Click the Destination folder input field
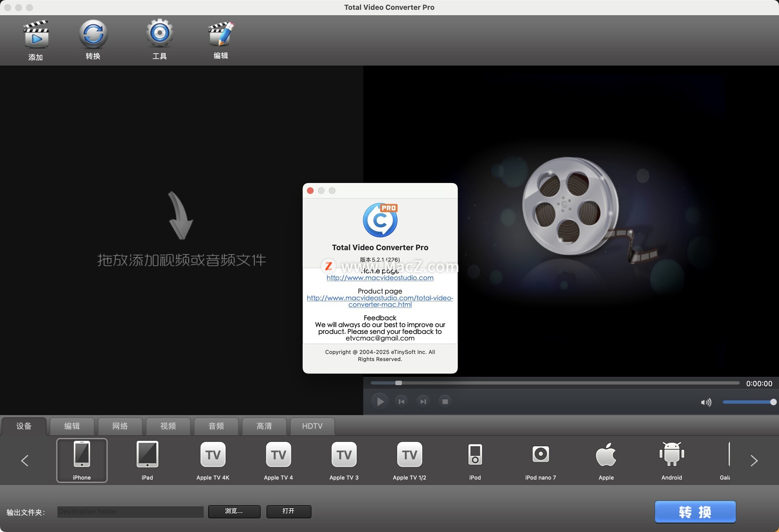The image size is (779, 532). pyautogui.click(x=130, y=512)
